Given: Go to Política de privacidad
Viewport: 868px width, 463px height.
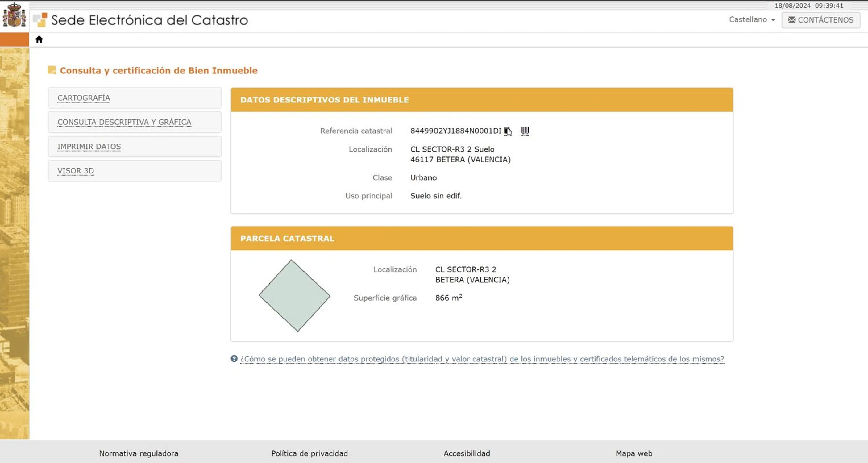Looking at the screenshot, I should click(309, 453).
